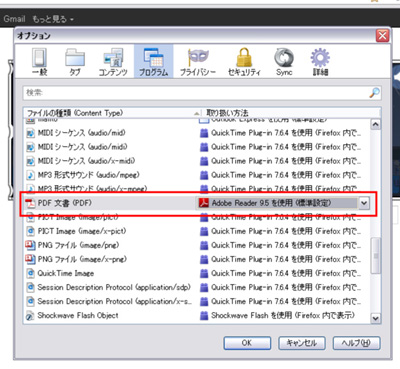
Task: Click the file icon of audio/mid row
Action: [x=30, y=133]
